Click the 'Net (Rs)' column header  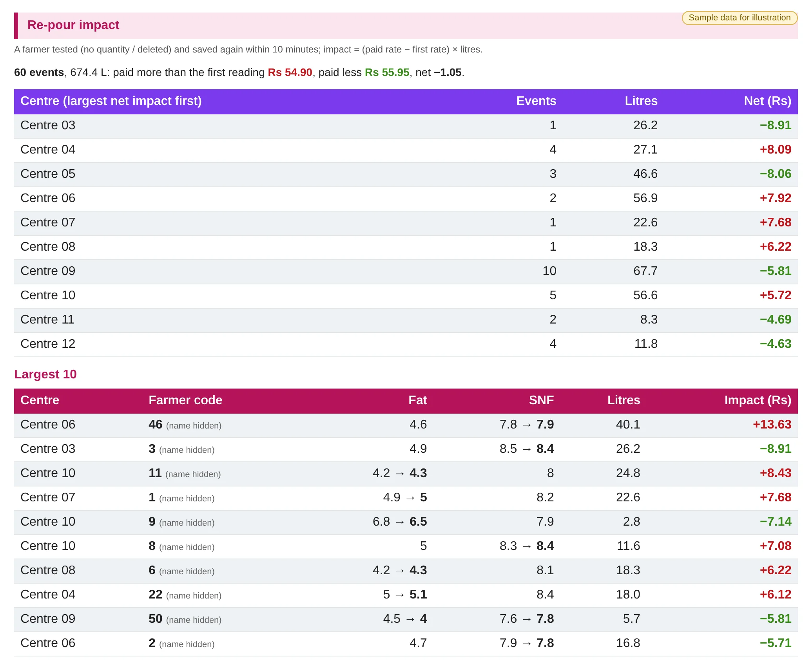768,101
